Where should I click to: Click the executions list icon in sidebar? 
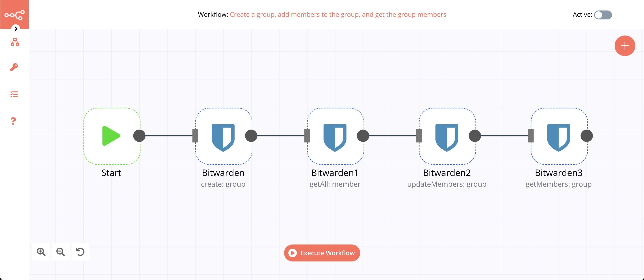(x=14, y=94)
